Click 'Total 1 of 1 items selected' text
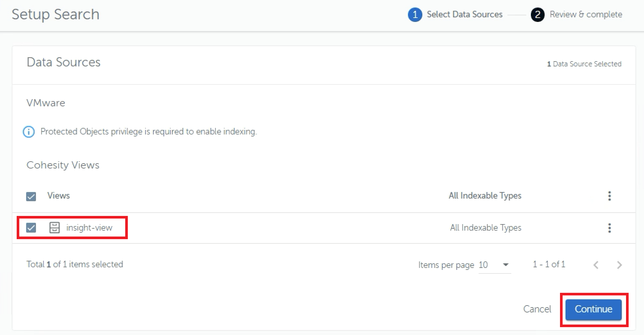This screenshot has width=644, height=335. [x=75, y=264]
